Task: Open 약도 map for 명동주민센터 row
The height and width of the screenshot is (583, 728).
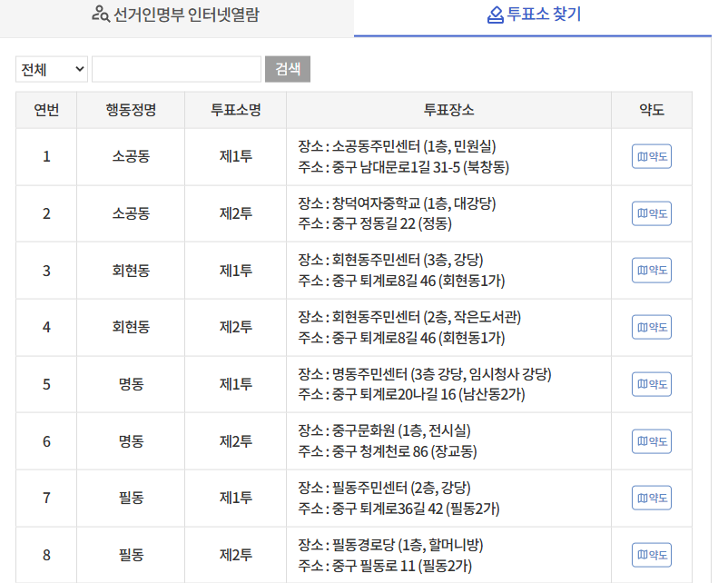Action: 652,384
